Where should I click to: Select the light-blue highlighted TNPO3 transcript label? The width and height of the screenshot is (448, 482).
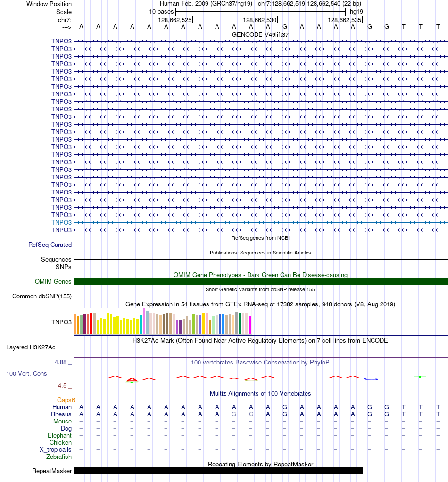[61, 222]
